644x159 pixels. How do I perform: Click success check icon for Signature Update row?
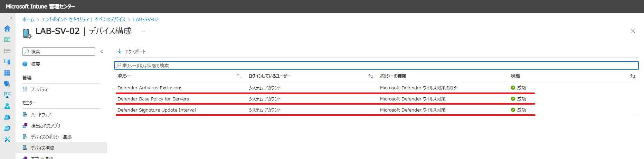[513, 110]
